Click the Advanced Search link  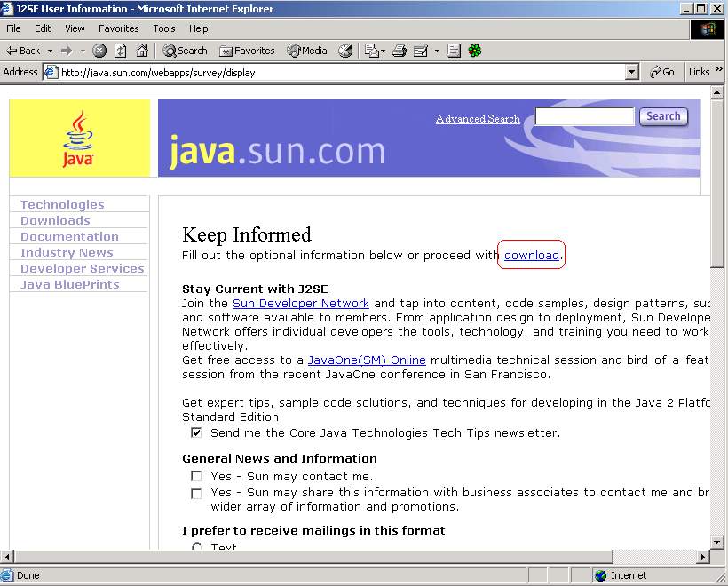click(x=478, y=119)
